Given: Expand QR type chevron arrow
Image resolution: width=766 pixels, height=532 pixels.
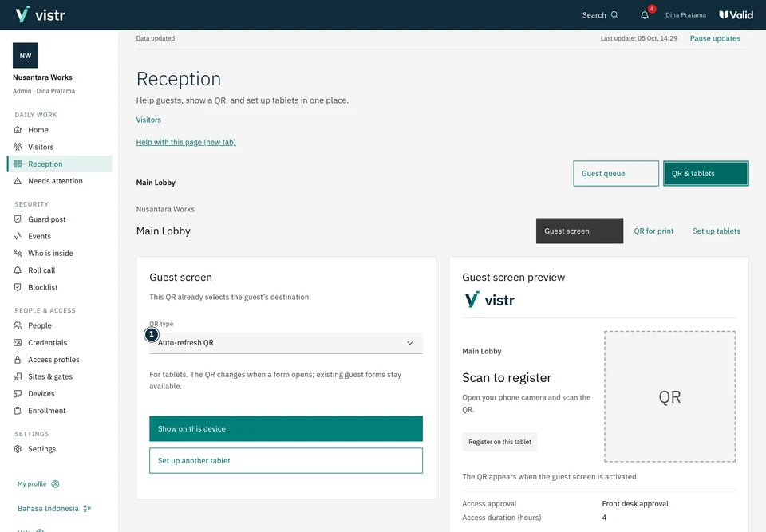Looking at the screenshot, I should (x=410, y=343).
